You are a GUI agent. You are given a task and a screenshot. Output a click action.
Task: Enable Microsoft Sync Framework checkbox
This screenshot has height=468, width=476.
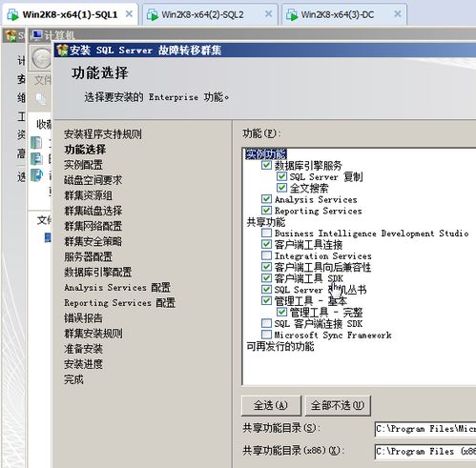coord(266,335)
